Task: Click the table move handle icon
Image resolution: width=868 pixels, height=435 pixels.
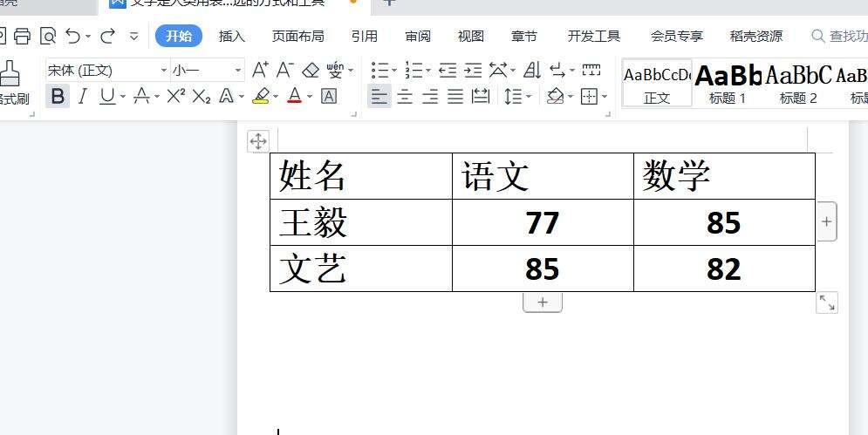Action: (x=258, y=141)
